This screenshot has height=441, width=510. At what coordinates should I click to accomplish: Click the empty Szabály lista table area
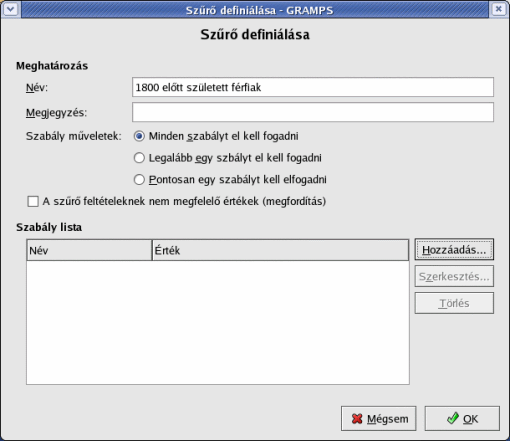[x=218, y=322]
